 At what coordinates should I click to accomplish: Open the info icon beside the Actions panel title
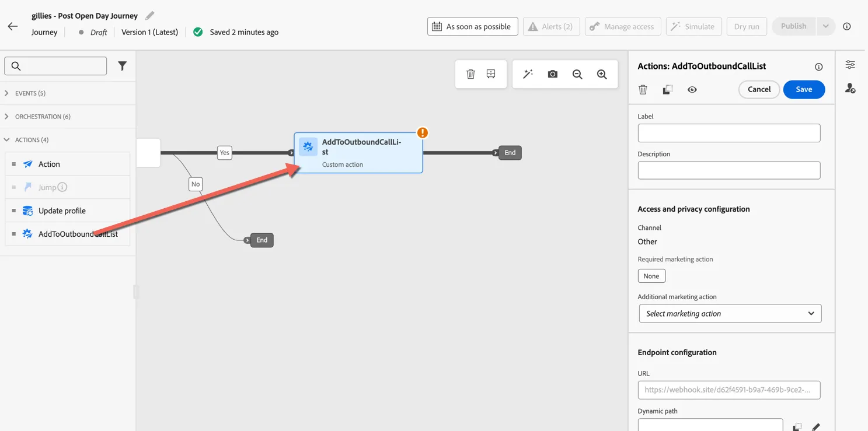tap(818, 67)
